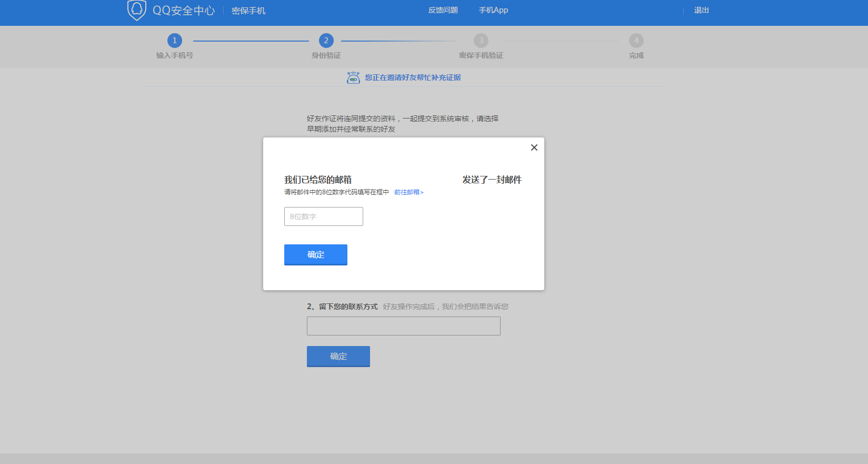
Task: Click the 身份验证 step label
Action: (326, 55)
